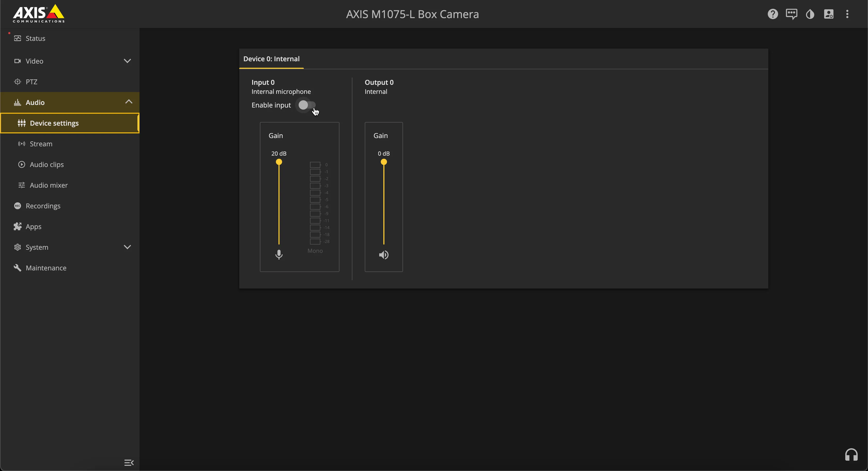Go to Audio clips

[x=70, y=164]
